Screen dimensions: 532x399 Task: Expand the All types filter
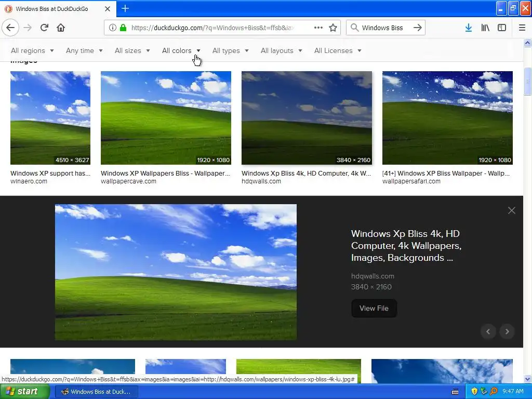coord(230,50)
